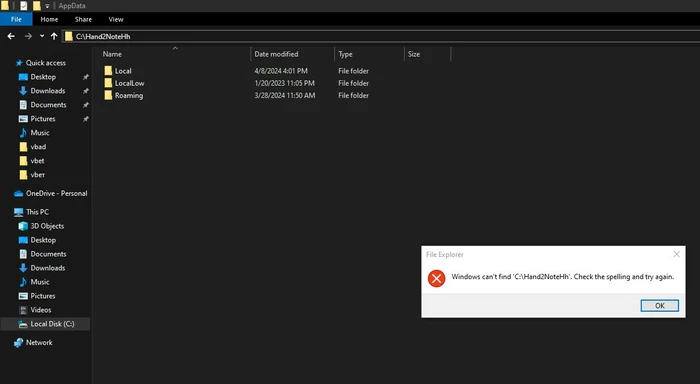The height and width of the screenshot is (384, 700).
Task: Click the date 4/8/2024 4:01 PM
Action: coord(281,71)
